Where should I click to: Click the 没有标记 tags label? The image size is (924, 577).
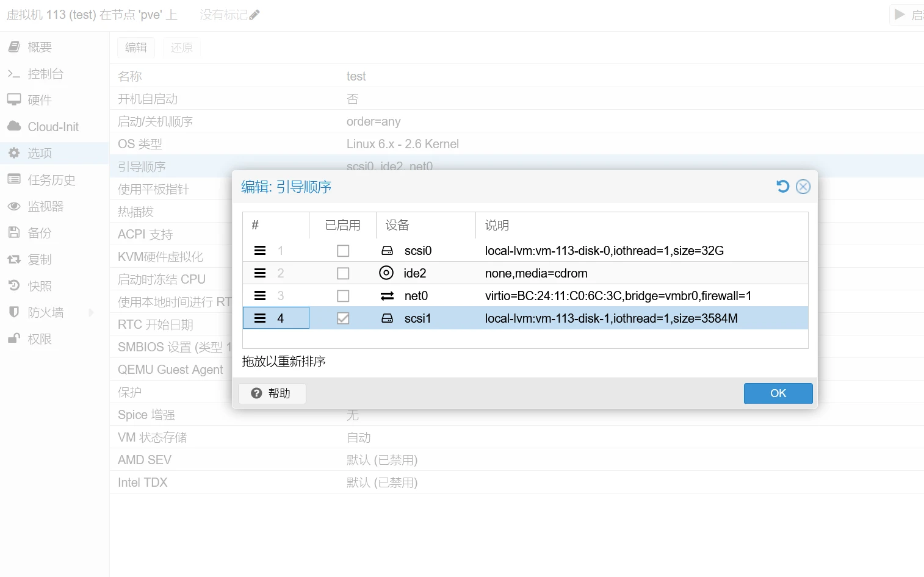(x=223, y=15)
